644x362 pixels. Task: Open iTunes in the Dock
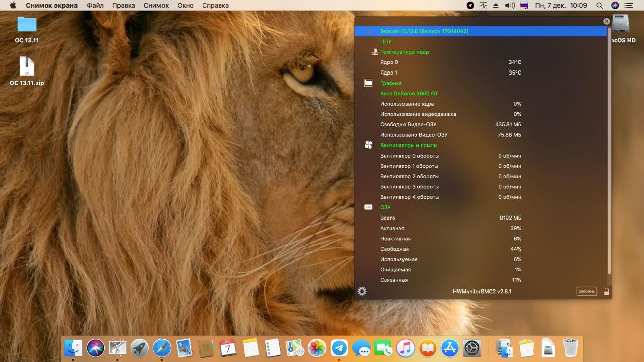[x=406, y=348]
